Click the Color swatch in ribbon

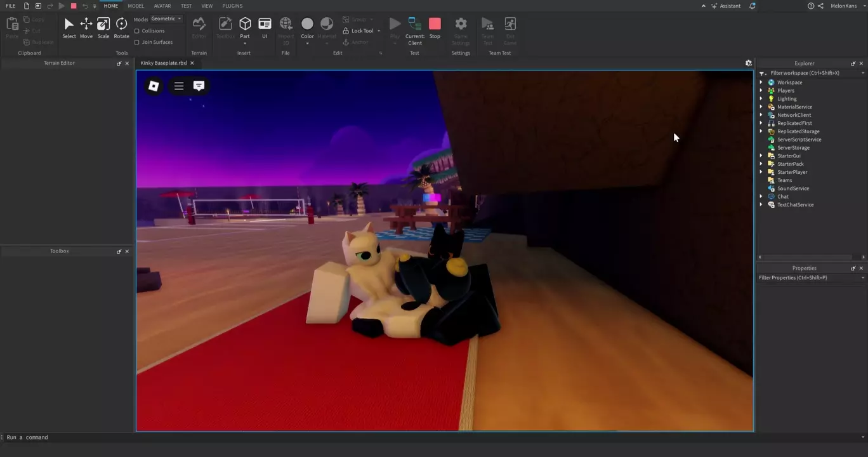(x=307, y=25)
